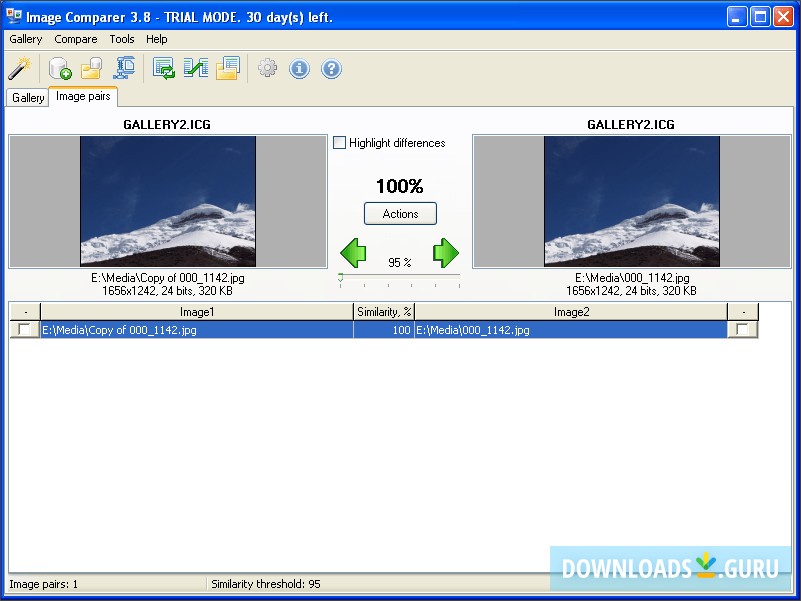This screenshot has height=601, width=801.
Task: Enable Highlight differences
Action: pyautogui.click(x=339, y=143)
